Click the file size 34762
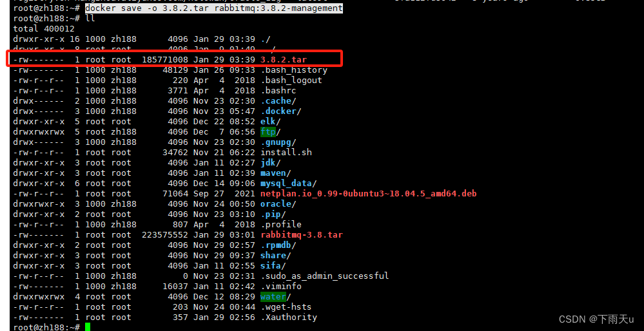644x331 pixels. click(175, 153)
